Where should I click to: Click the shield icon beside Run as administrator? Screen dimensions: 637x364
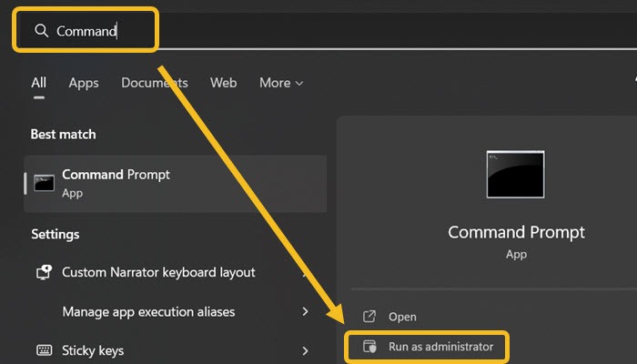tap(369, 347)
